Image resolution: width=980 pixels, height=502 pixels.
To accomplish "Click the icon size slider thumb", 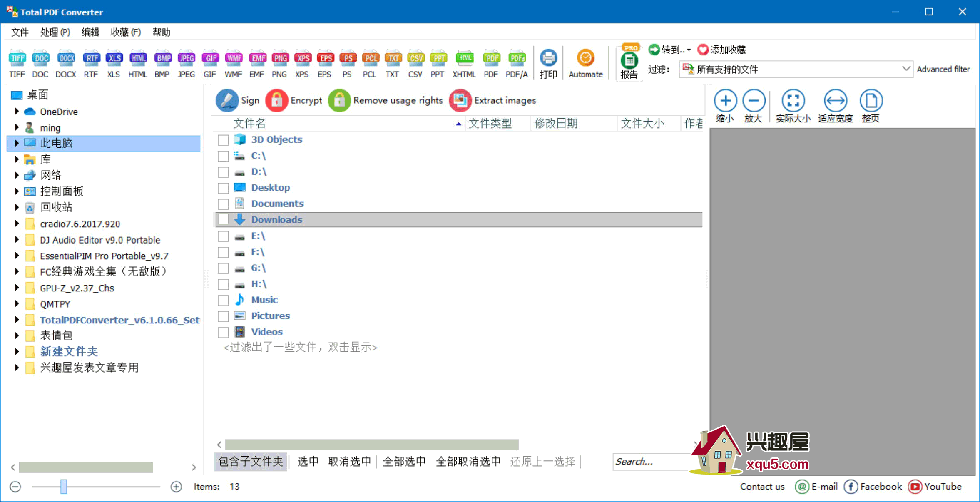I will point(64,487).
